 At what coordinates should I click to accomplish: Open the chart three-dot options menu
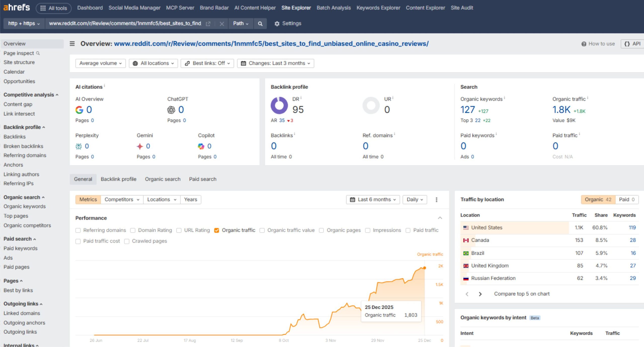[436, 200]
